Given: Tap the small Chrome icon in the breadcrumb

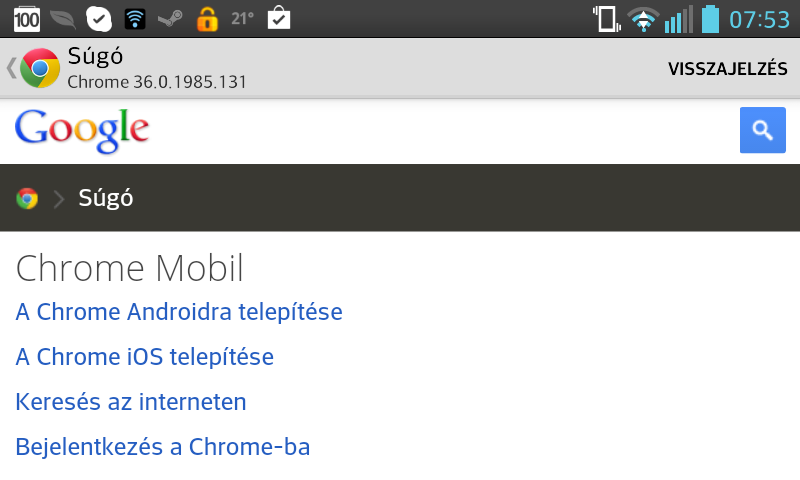Looking at the screenshot, I should (27, 198).
